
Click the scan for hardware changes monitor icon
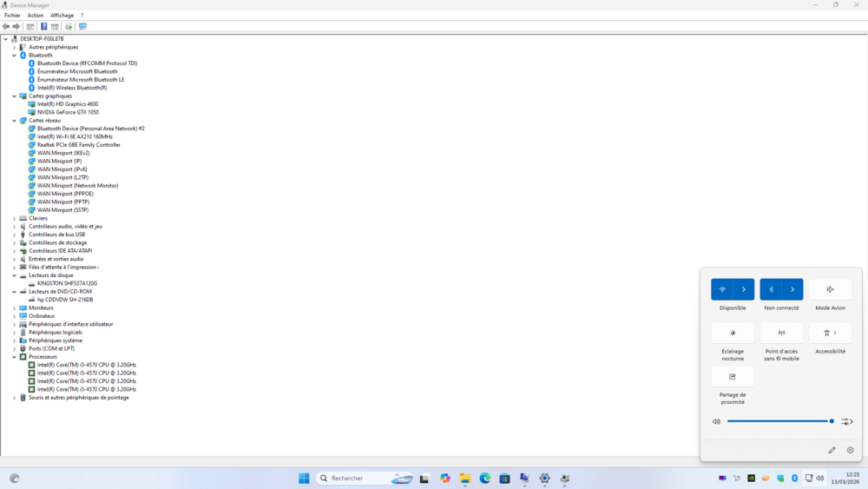(x=82, y=26)
